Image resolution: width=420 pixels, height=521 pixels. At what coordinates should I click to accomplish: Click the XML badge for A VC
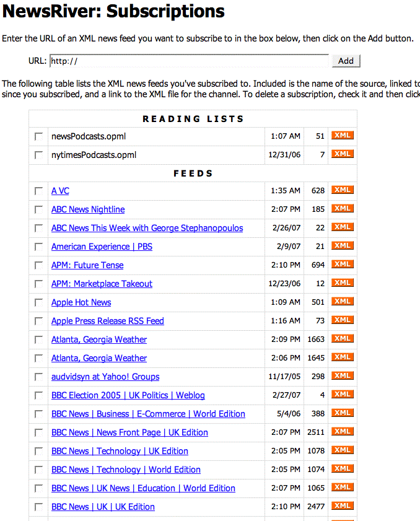343,190
